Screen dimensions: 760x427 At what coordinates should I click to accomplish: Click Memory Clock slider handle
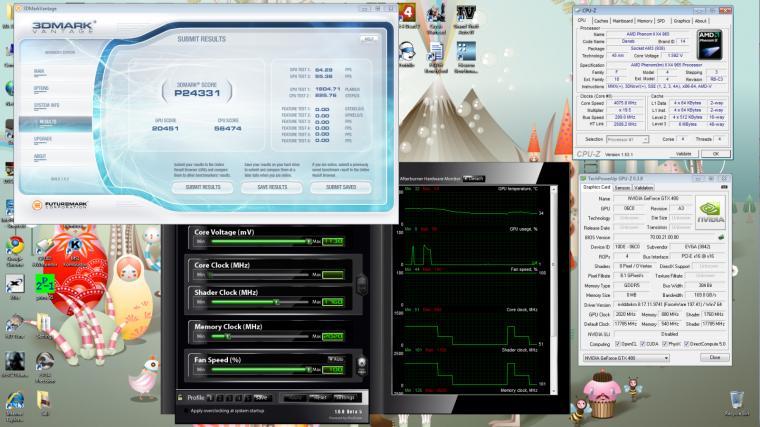[x=228, y=336]
